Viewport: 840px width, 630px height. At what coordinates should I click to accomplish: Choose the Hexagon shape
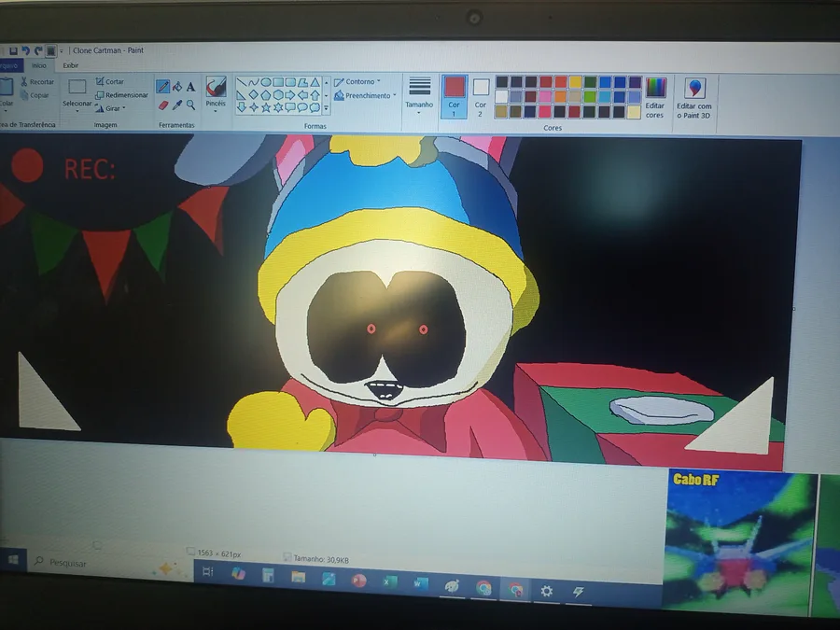click(278, 95)
